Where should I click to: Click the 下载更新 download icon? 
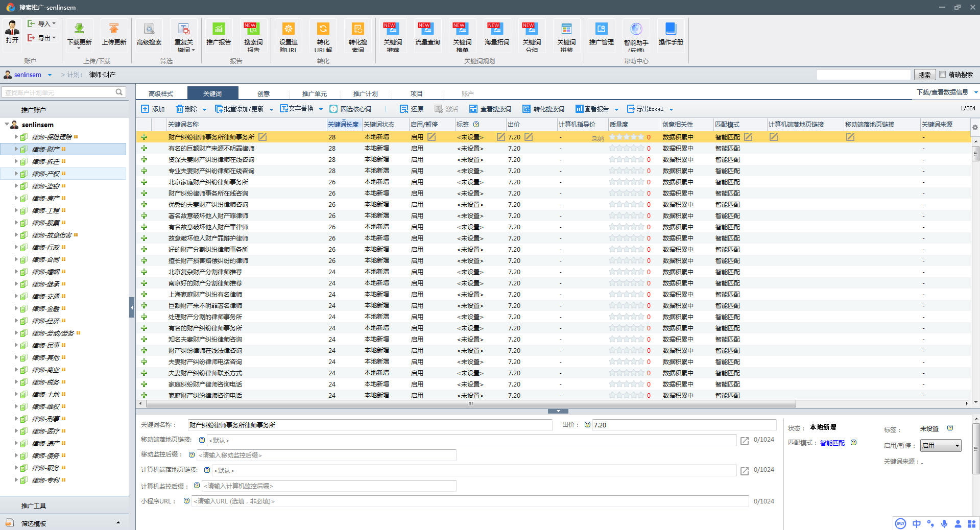[79, 29]
